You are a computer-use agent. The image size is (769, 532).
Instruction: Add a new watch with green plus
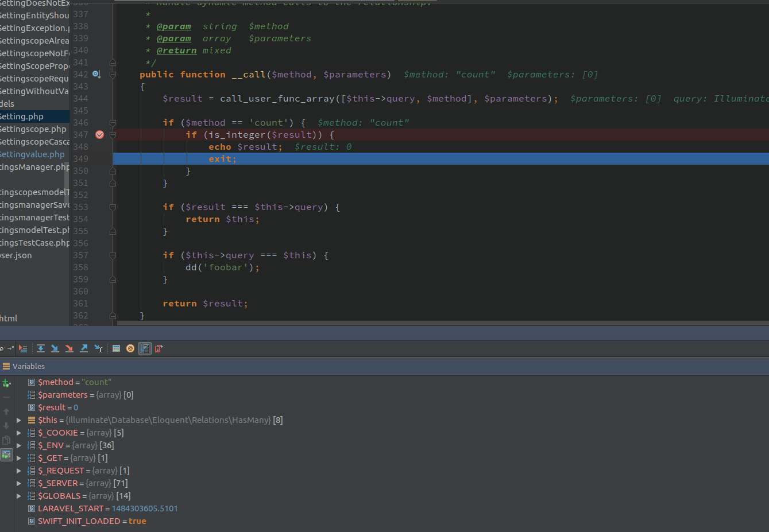[x=6, y=383]
